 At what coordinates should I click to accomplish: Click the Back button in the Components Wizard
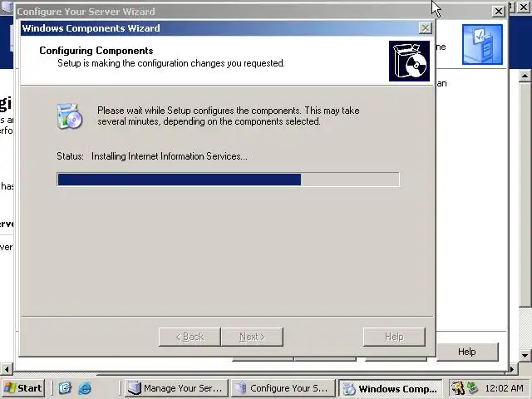coord(190,337)
